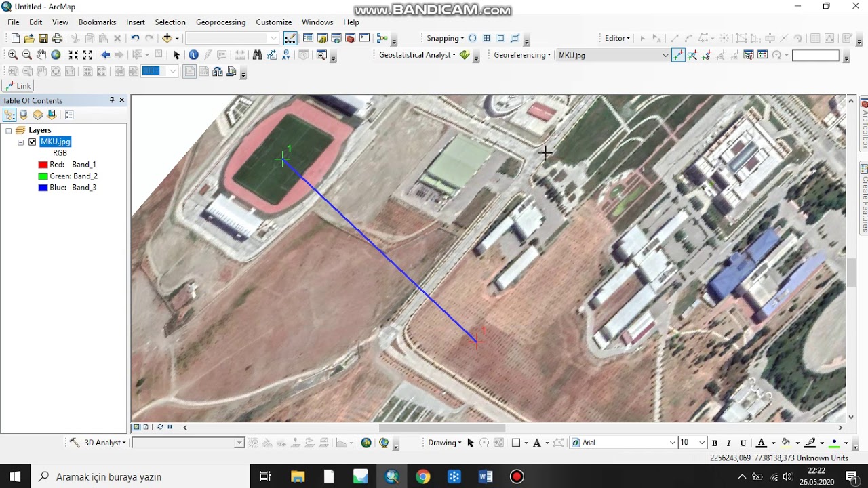This screenshot has height=488, width=868.
Task: Open the Catalog window icon
Action: point(322,39)
